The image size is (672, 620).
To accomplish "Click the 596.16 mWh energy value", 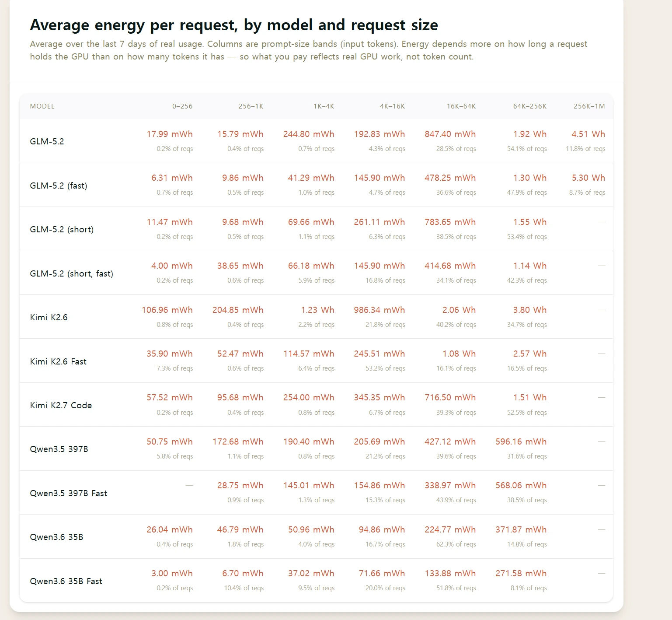I will tap(521, 441).
